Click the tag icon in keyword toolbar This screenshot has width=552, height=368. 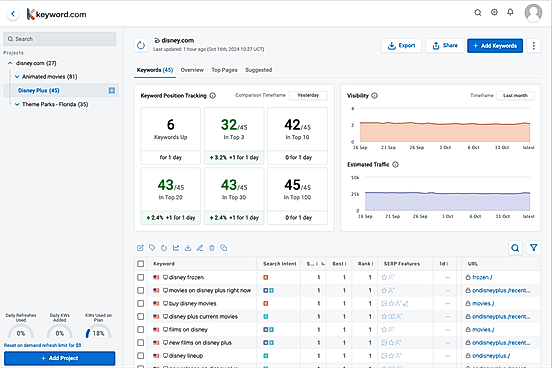[x=152, y=248]
